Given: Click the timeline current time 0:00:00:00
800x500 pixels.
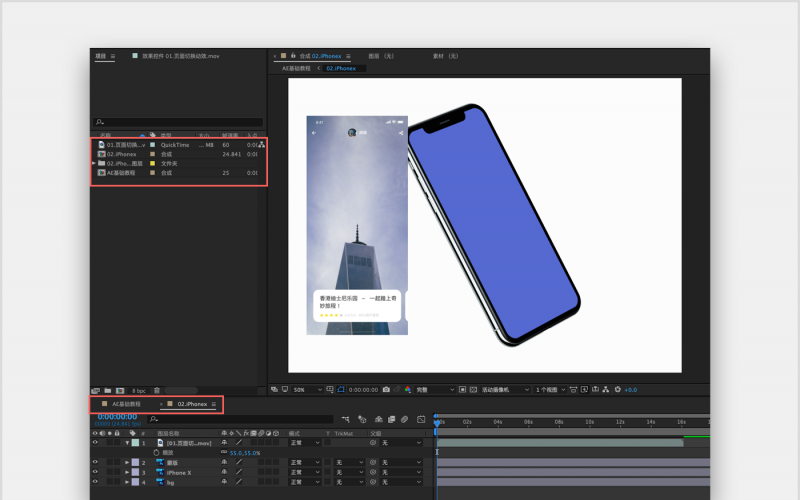Looking at the screenshot, I should click(117, 417).
